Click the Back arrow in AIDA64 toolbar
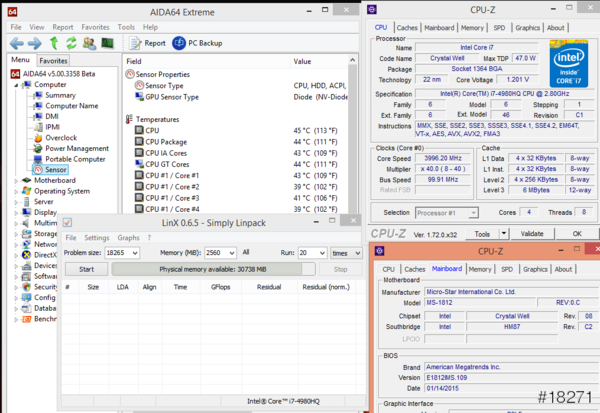This screenshot has width=600, height=413. (x=17, y=44)
